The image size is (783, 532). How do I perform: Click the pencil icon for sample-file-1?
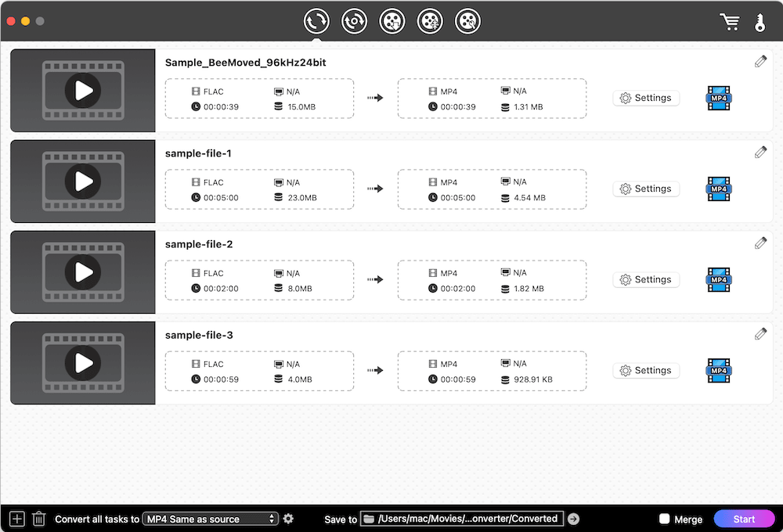tap(760, 153)
